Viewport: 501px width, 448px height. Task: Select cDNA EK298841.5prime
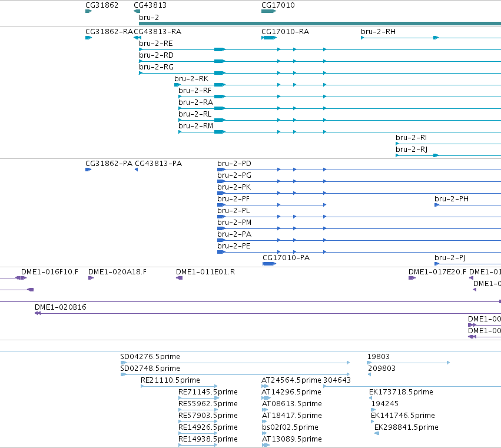[406, 427]
